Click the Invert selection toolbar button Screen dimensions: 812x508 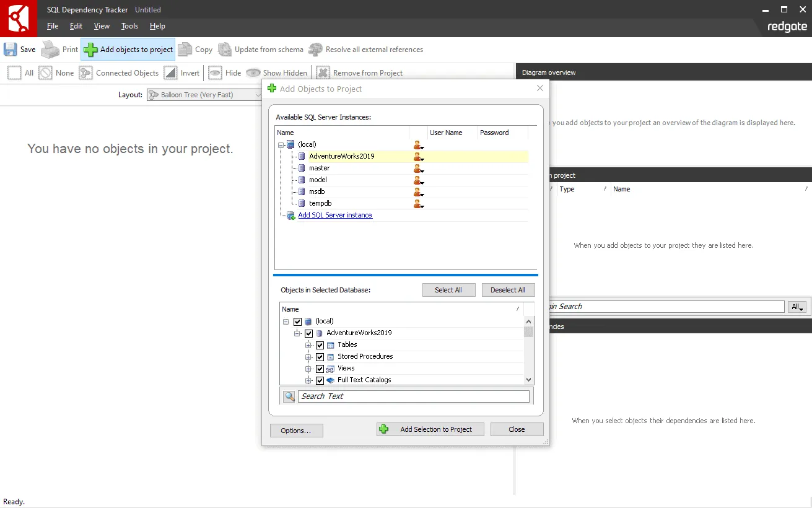pos(181,73)
